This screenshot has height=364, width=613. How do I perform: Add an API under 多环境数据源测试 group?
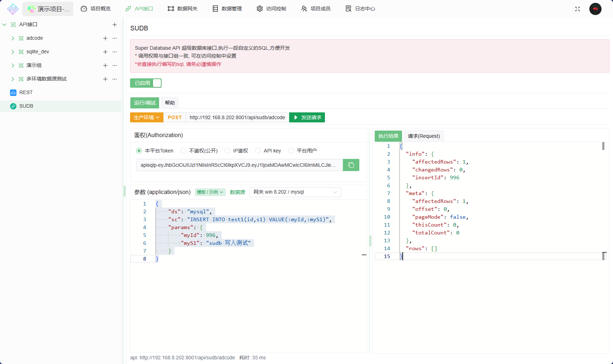[x=105, y=79]
